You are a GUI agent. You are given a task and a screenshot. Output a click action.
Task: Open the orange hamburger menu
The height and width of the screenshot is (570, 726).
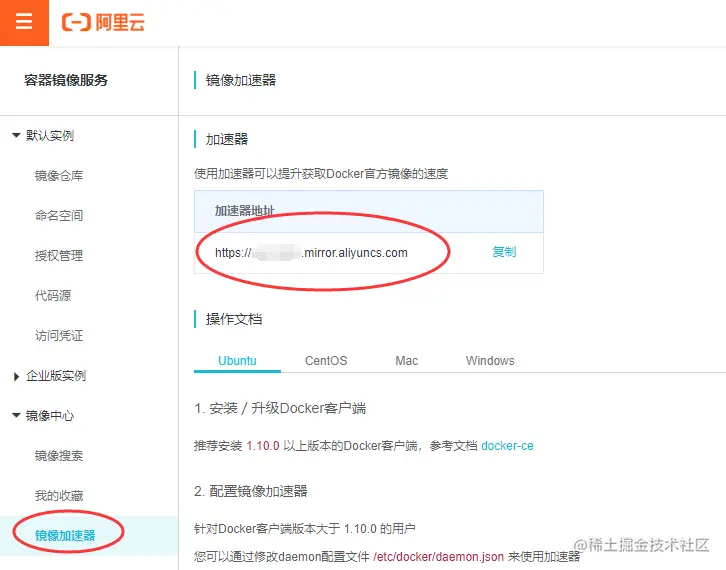point(24,22)
